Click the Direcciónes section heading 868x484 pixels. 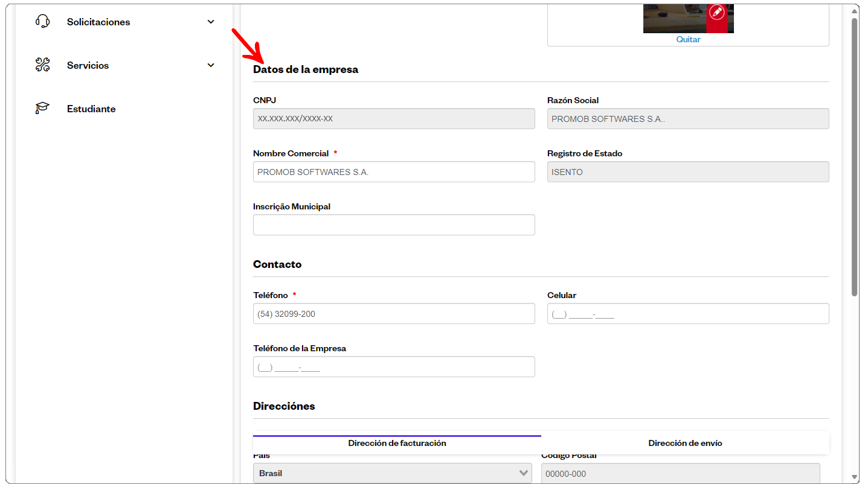[x=284, y=406]
